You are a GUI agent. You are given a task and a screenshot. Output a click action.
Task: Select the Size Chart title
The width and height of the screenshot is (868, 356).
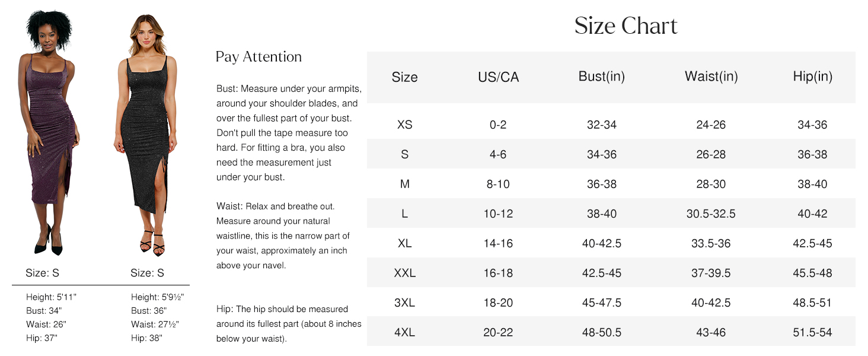click(x=626, y=26)
